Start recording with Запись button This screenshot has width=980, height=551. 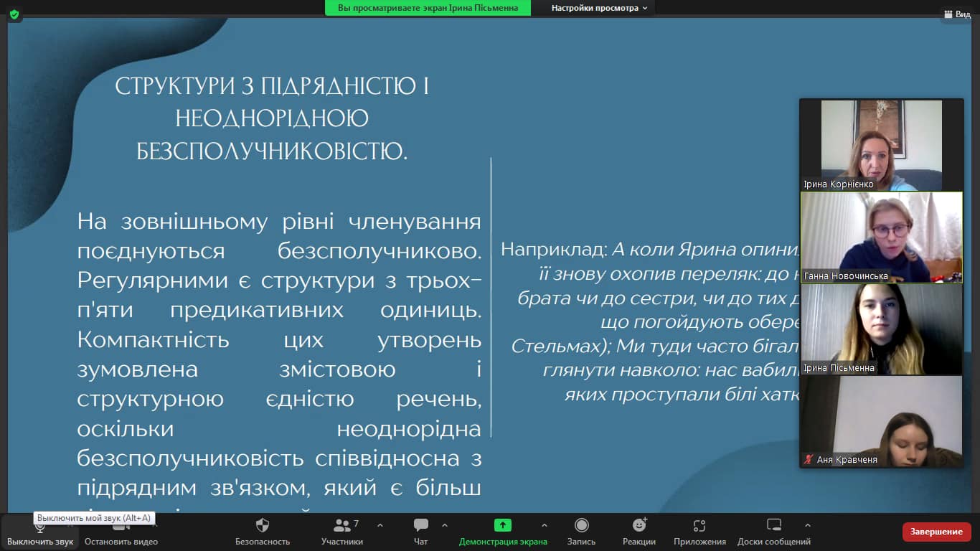click(x=581, y=532)
